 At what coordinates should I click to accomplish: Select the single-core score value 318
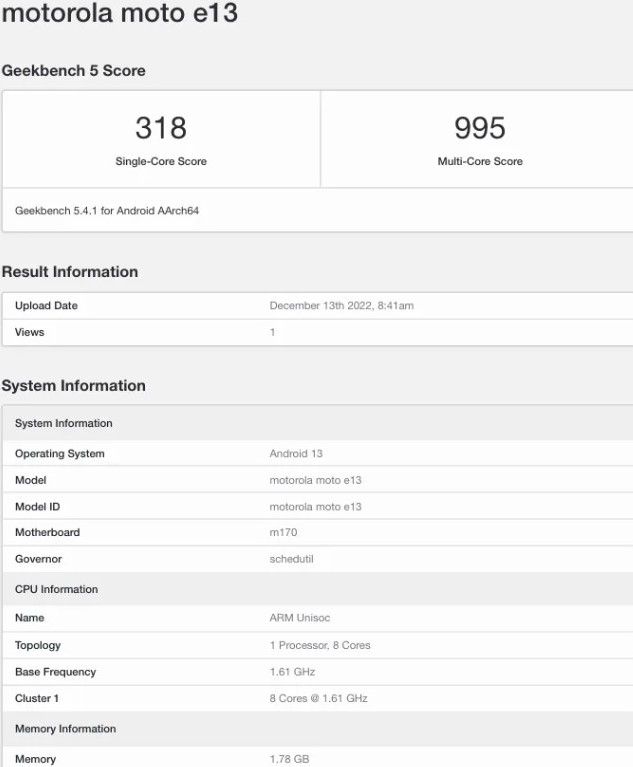pos(161,128)
